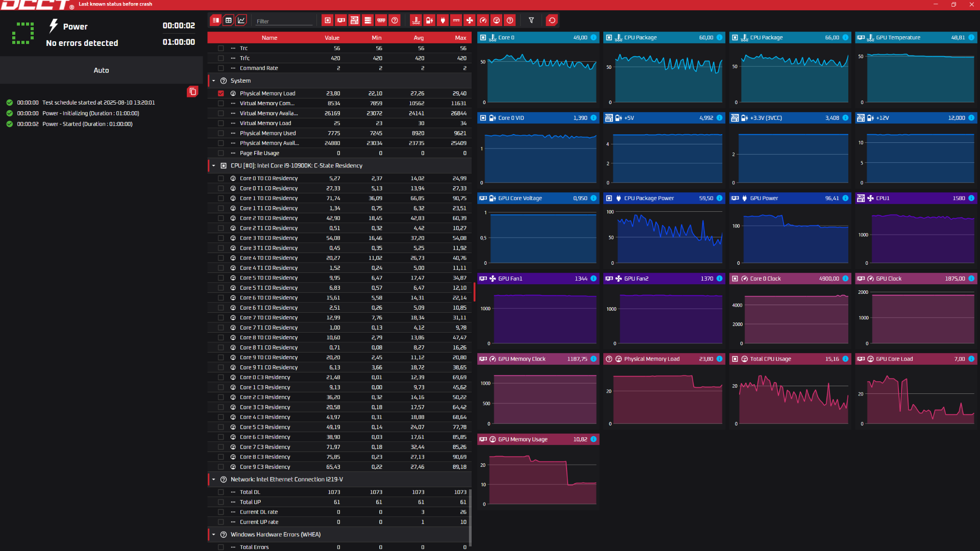980x551 pixels.
Task: Select the Power - Started log entry
Action: (87, 124)
